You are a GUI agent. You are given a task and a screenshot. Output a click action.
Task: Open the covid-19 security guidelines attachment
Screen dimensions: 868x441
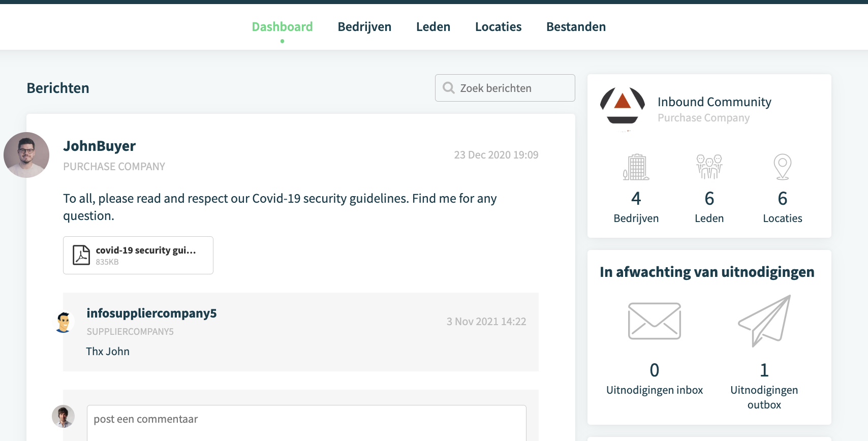[x=138, y=255]
